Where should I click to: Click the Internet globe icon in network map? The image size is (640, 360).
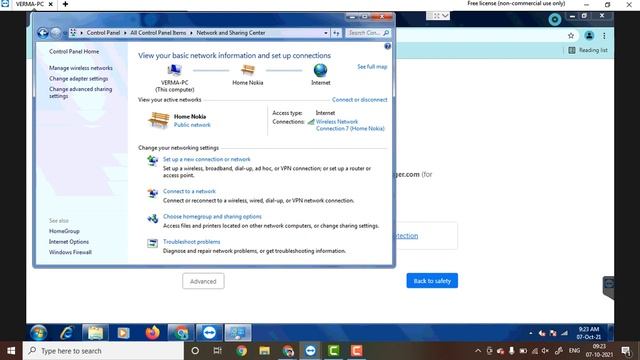pos(320,71)
